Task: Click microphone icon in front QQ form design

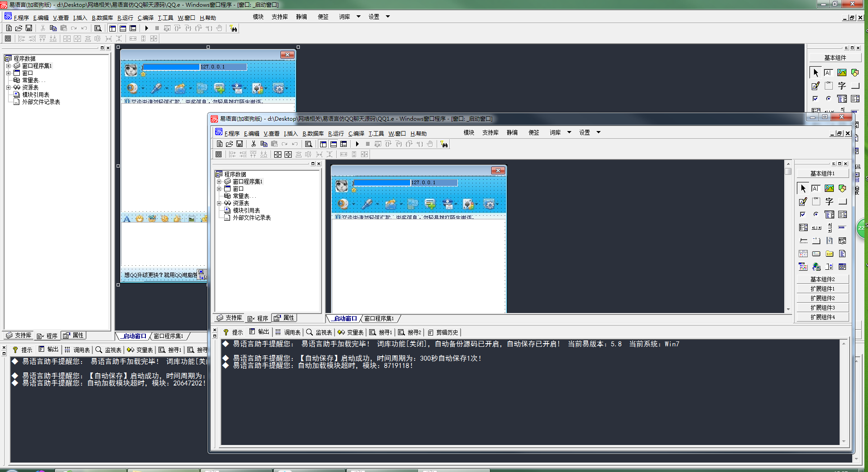Action: 367,204
